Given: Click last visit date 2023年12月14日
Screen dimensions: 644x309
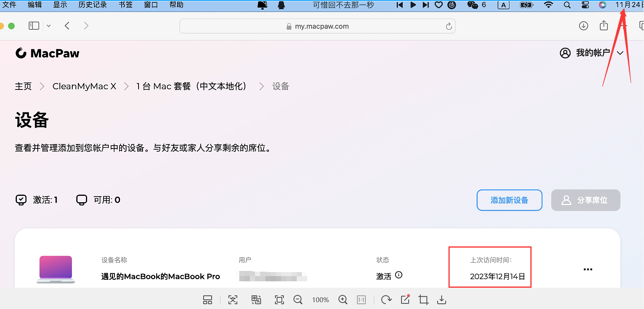Looking at the screenshot, I should 497,276.
